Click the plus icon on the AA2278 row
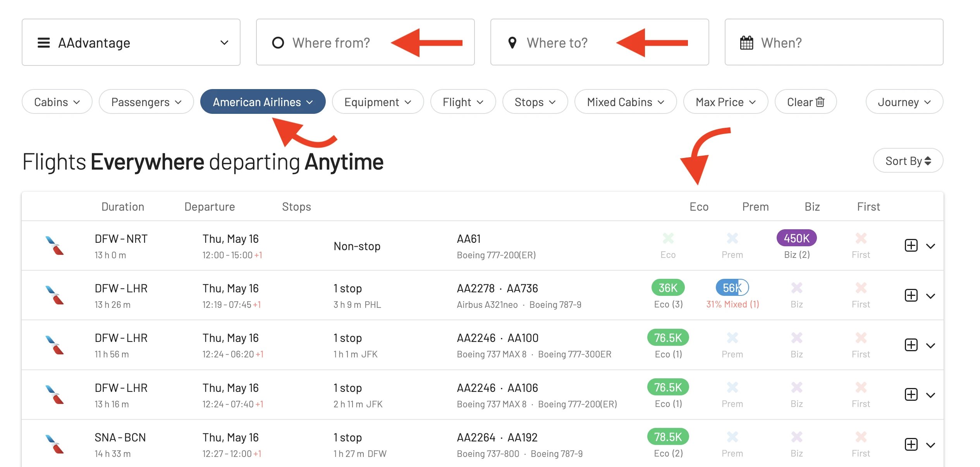The height and width of the screenshot is (467, 980). (911, 295)
